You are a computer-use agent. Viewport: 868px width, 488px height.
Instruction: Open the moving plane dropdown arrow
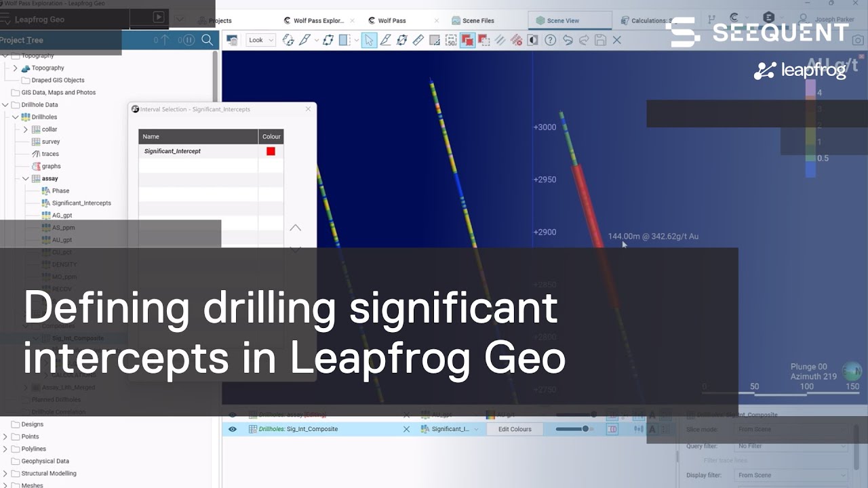click(x=356, y=40)
